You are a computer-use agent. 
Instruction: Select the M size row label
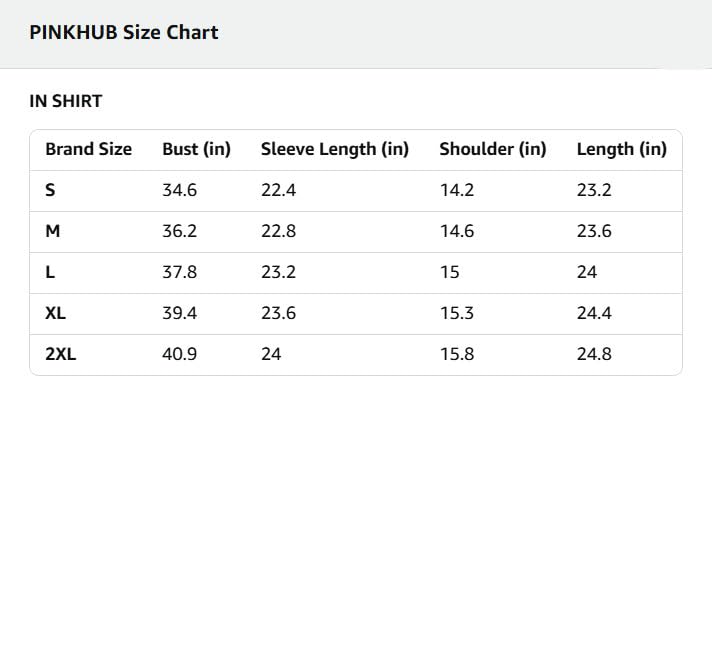coord(53,231)
